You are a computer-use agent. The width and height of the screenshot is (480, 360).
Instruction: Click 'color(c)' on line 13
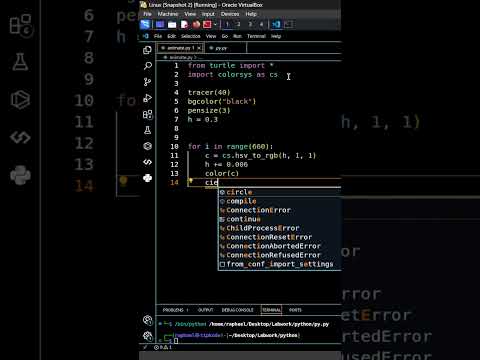(222, 174)
